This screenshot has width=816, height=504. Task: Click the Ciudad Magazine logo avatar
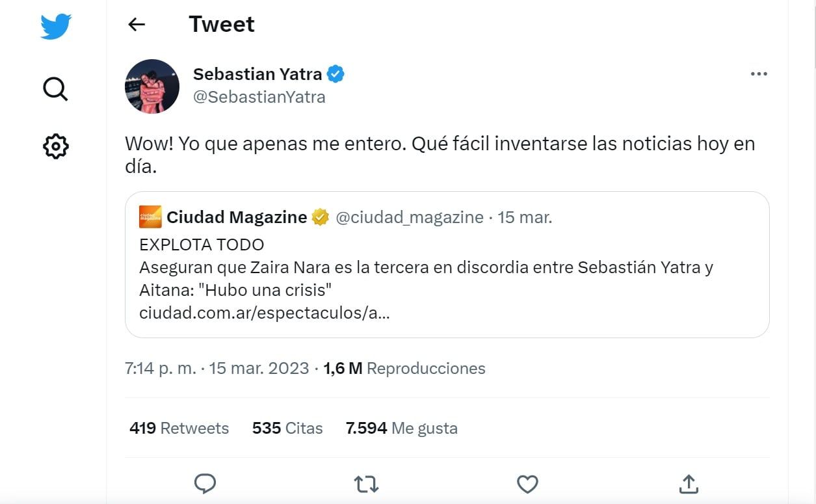pyautogui.click(x=151, y=217)
